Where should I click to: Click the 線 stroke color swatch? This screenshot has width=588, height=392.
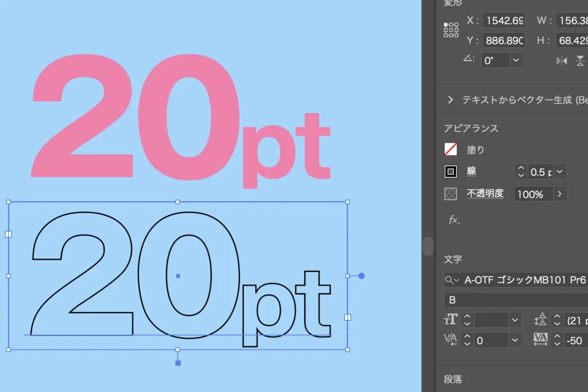(451, 172)
